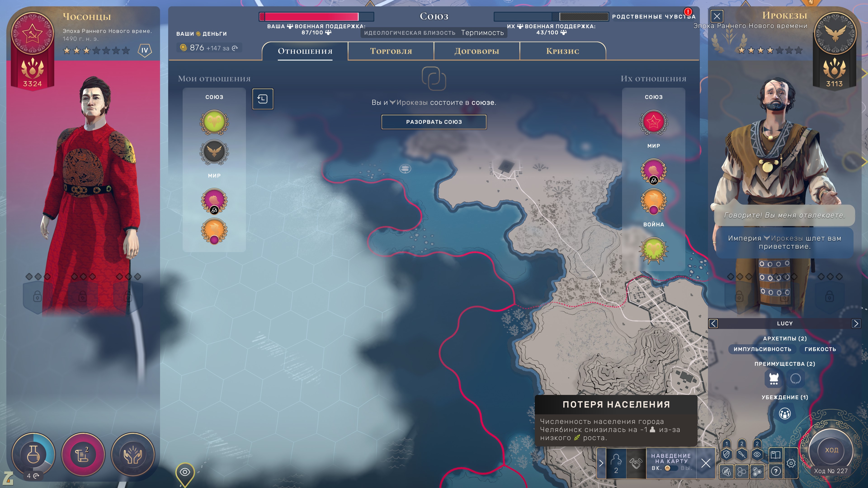Click the Ирокезы fame score 3113 banner
The height and width of the screenshot is (488, 868).
[x=834, y=73]
